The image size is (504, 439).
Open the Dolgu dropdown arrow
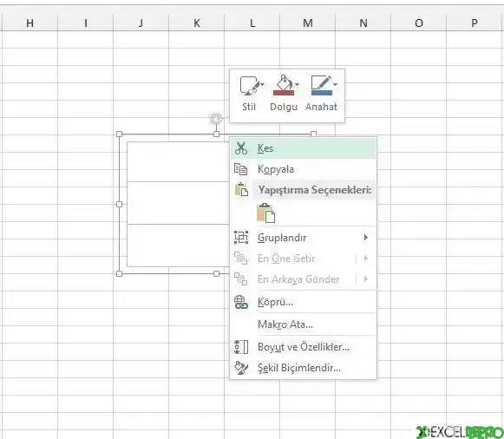pyautogui.click(x=297, y=84)
